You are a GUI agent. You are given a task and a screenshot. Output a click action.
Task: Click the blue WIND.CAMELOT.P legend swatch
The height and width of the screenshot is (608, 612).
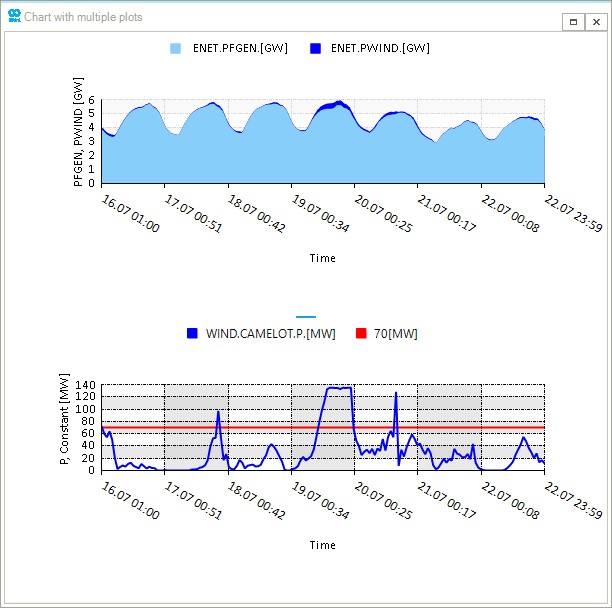[x=192, y=333]
